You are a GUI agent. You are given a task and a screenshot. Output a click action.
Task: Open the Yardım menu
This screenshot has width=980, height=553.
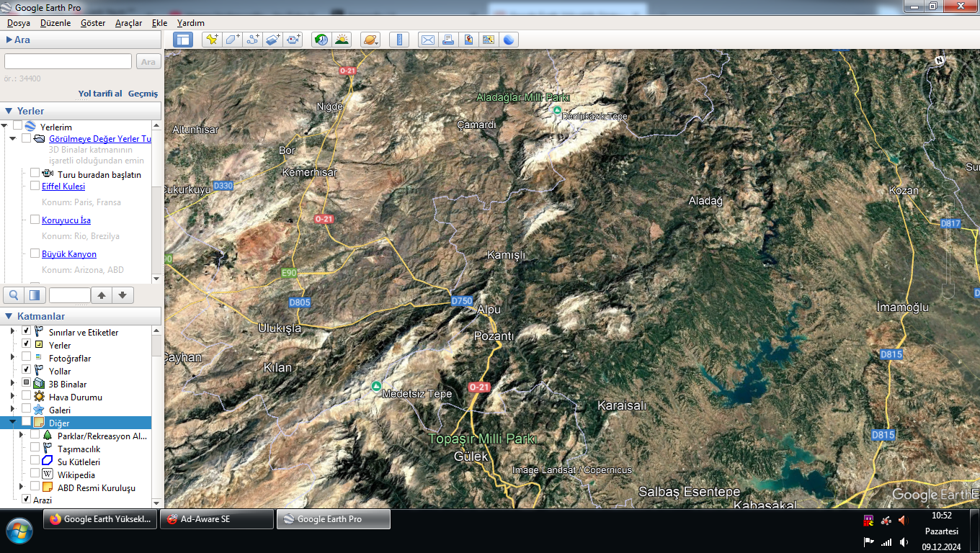click(191, 23)
